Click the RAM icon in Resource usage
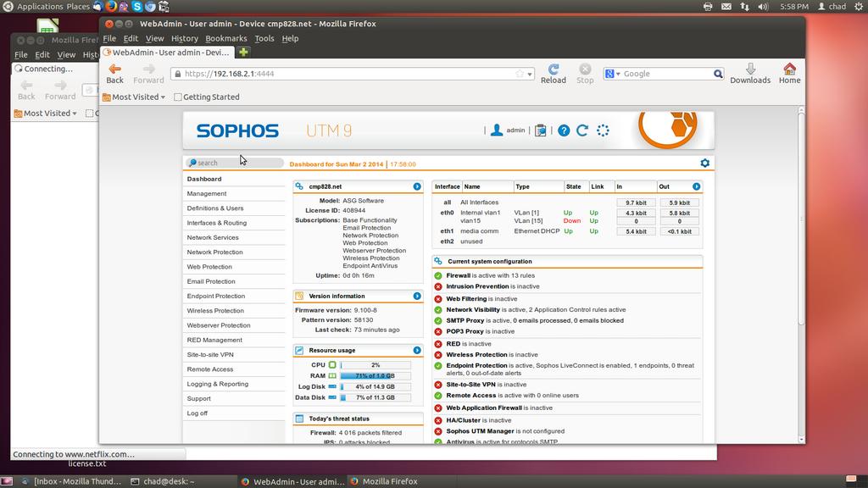This screenshot has height=488, width=868. 332,375
